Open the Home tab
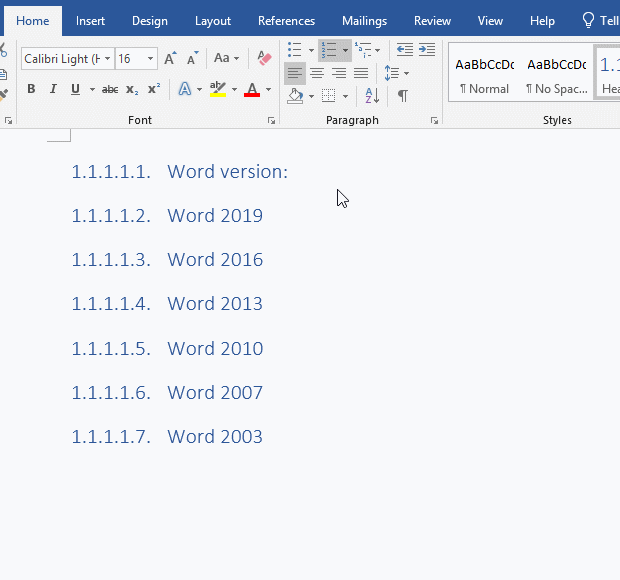The height and width of the screenshot is (580, 620). coord(33,21)
